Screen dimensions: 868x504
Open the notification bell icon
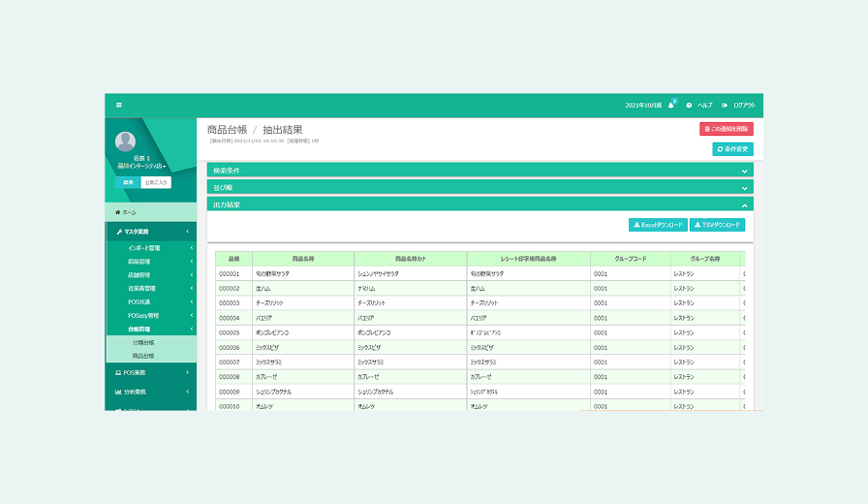[x=671, y=105]
